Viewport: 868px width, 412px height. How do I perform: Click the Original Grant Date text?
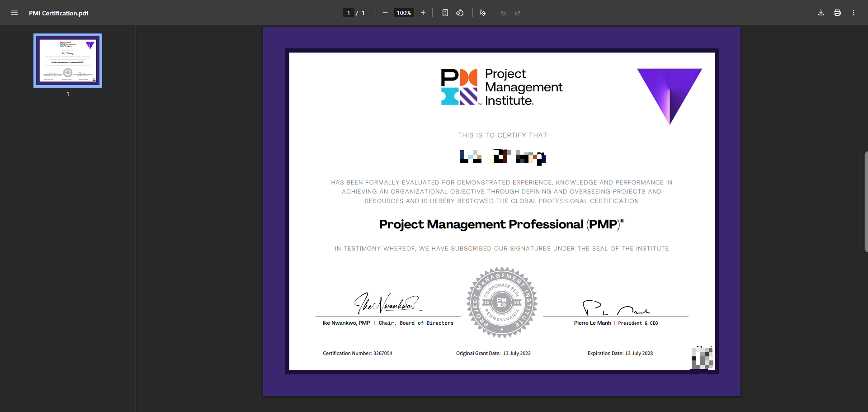493,353
